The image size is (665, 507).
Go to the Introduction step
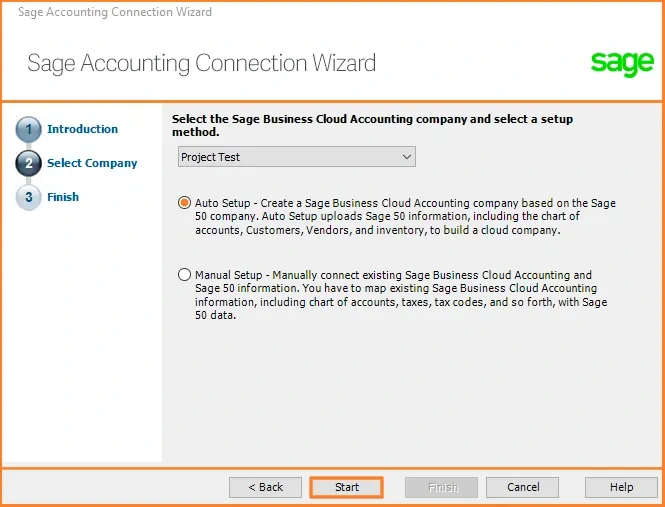click(82, 129)
